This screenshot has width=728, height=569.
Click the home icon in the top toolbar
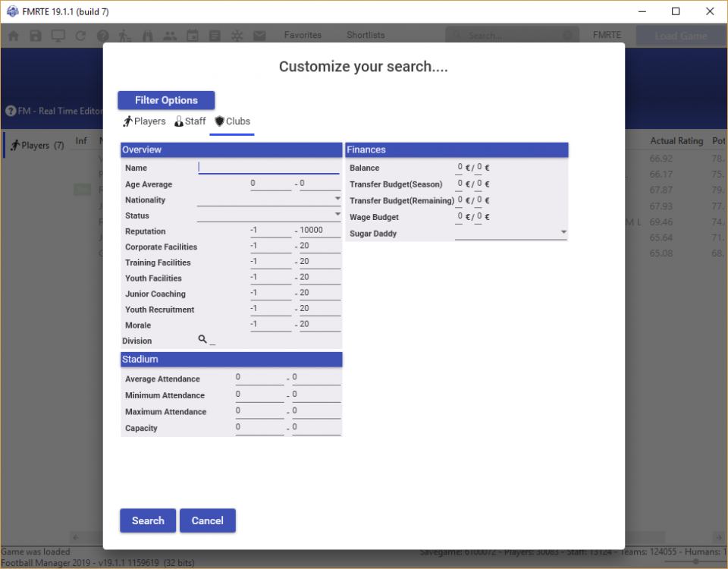click(14, 36)
